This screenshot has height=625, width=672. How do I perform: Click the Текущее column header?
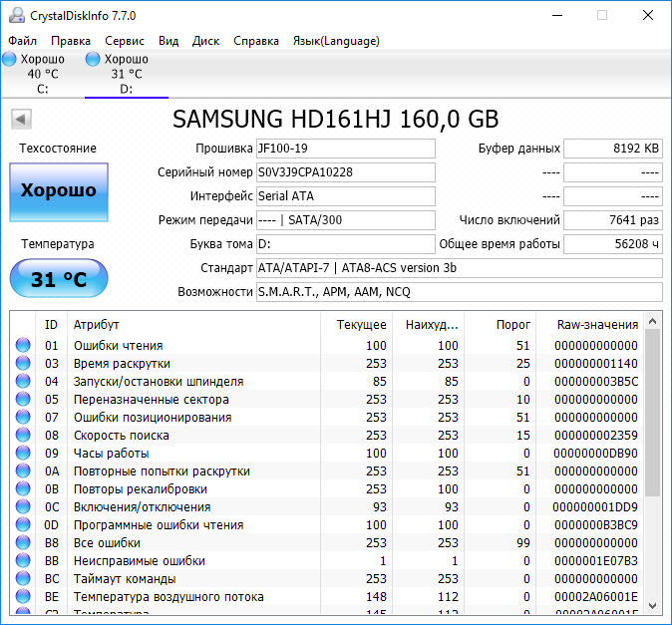click(x=357, y=325)
